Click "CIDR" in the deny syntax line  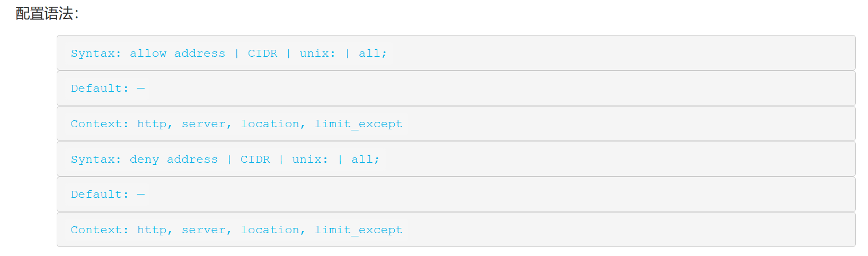tap(255, 160)
